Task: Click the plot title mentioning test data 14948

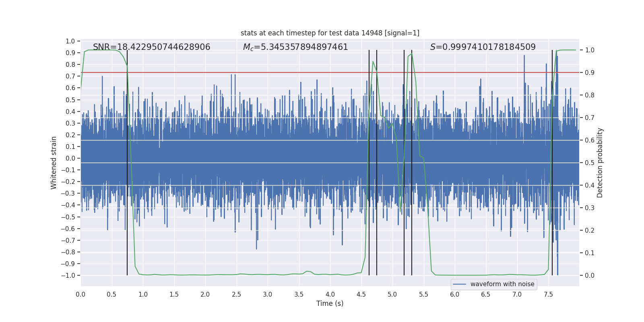Action: click(330, 33)
